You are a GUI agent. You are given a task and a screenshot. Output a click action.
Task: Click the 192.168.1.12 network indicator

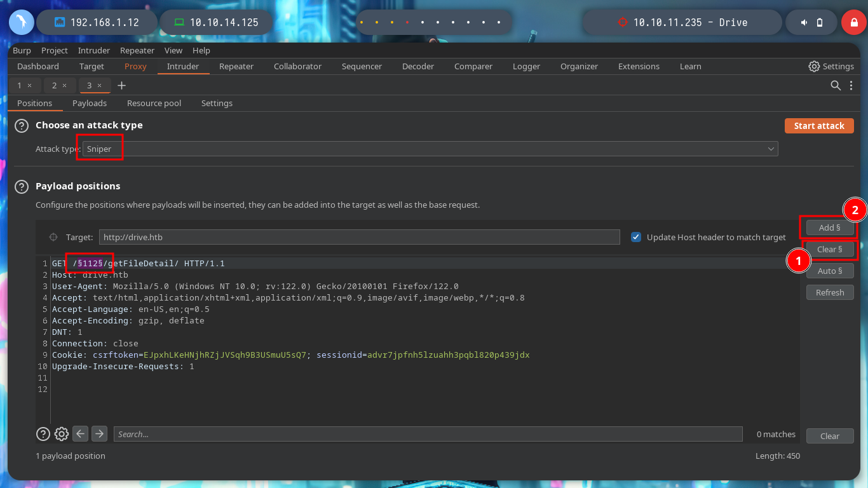pos(97,22)
